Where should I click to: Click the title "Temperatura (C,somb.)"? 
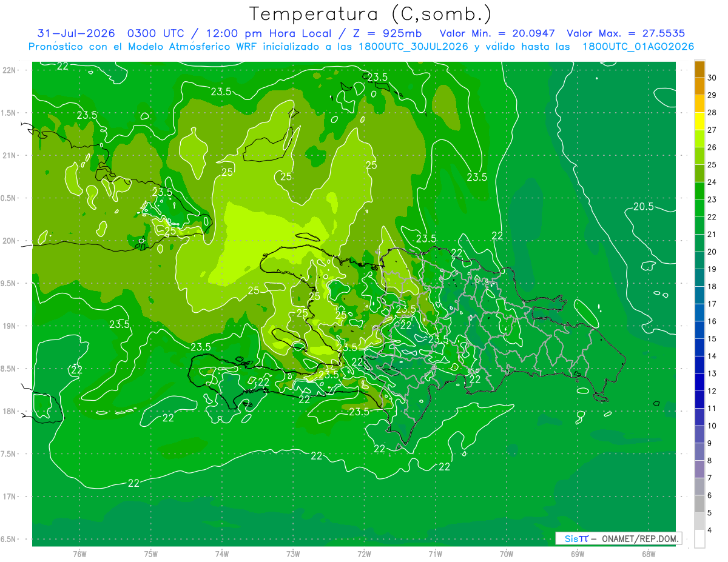coord(370,14)
